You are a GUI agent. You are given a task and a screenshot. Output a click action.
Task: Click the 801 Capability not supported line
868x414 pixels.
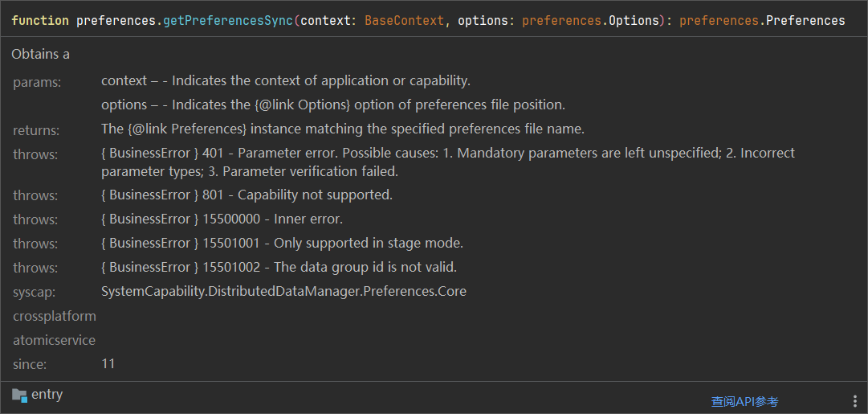click(x=247, y=195)
